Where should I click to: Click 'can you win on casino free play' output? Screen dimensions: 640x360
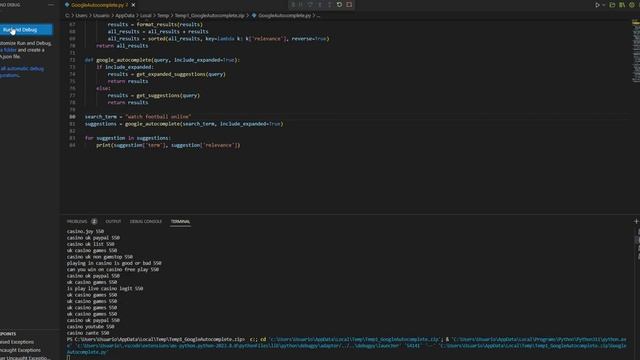point(113,269)
